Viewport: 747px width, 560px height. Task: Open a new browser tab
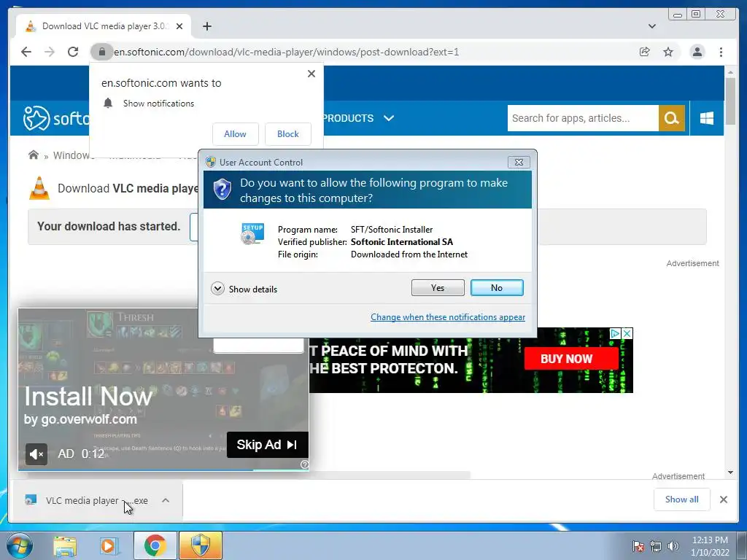(x=206, y=26)
